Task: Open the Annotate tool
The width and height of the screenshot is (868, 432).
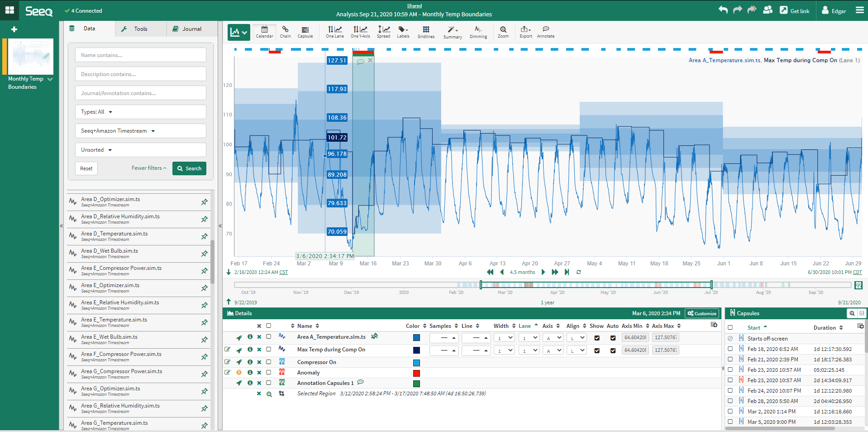Action: click(545, 32)
